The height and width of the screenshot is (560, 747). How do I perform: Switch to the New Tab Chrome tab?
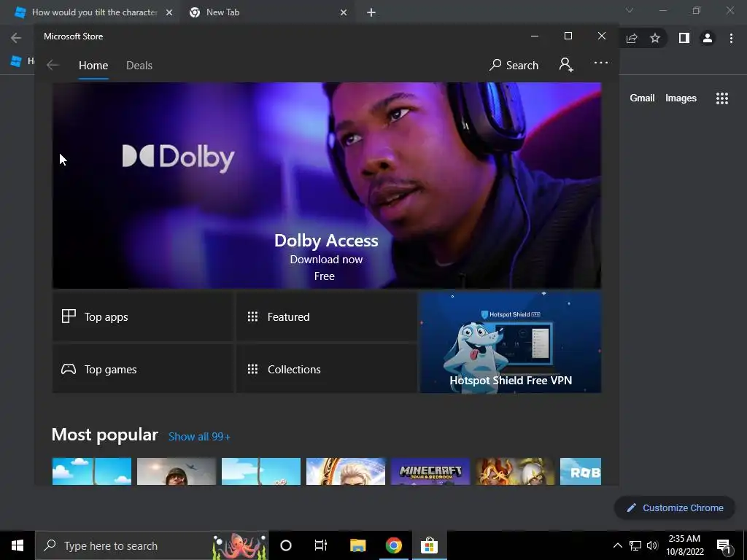click(x=267, y=12)
